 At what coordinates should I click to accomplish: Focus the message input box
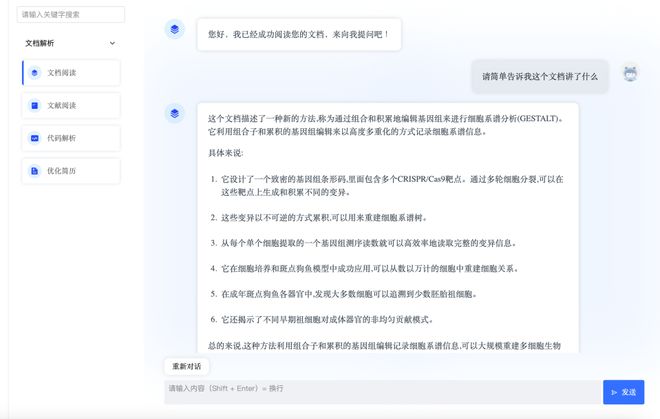coord(383,392)
